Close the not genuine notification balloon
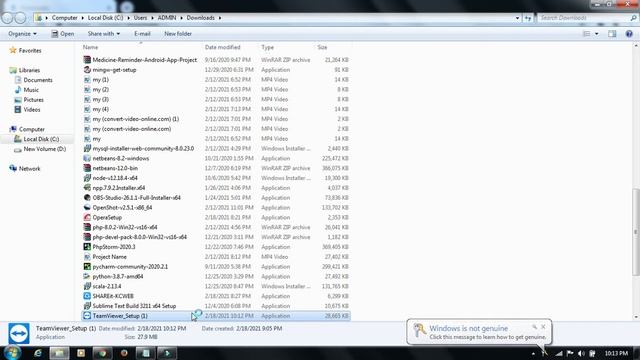This screenshot has width=640, height=360. (x=543, y=327)
